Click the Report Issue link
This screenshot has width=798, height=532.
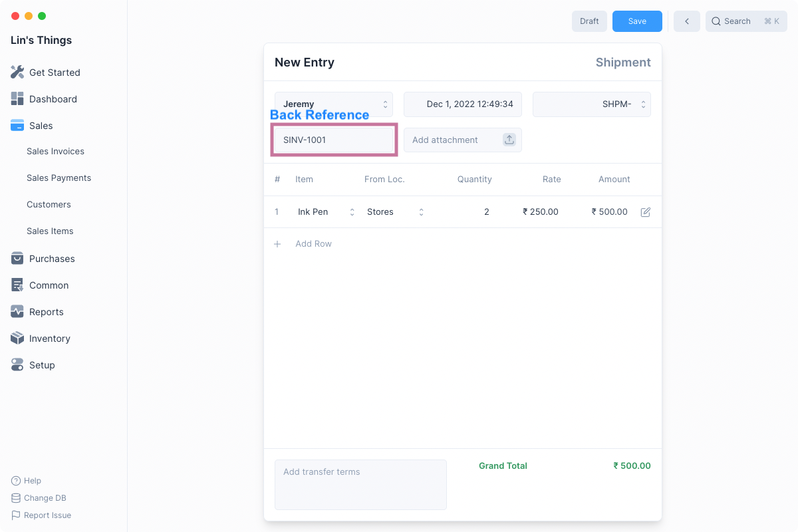pyautogui.click(x=47, y=515)
